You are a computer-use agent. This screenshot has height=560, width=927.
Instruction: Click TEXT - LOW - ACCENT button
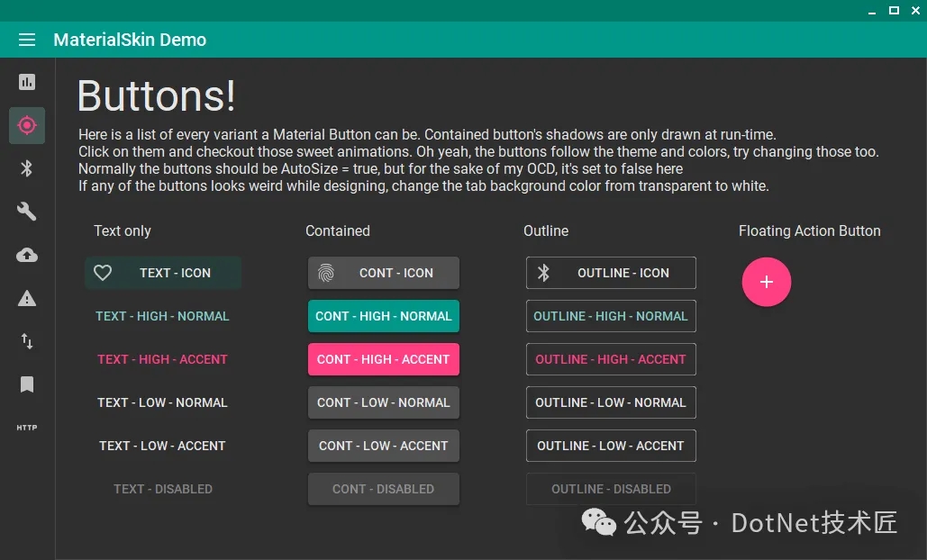162,446
